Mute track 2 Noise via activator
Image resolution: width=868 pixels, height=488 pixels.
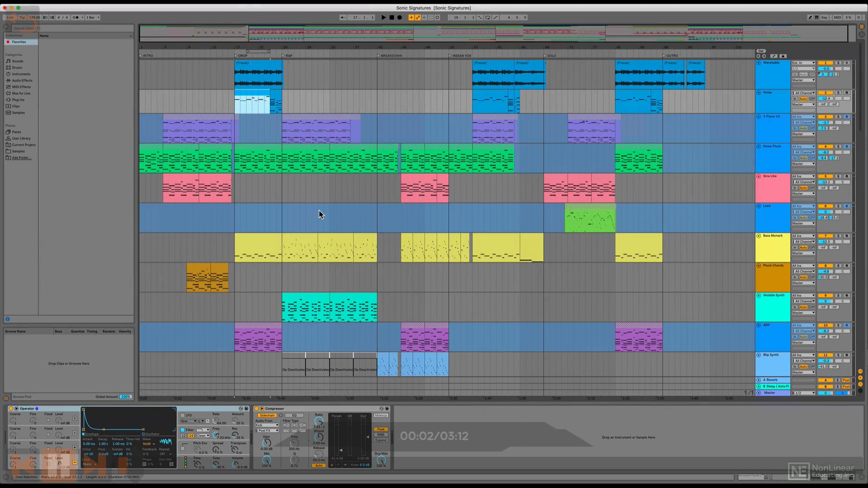coord(825,93)
